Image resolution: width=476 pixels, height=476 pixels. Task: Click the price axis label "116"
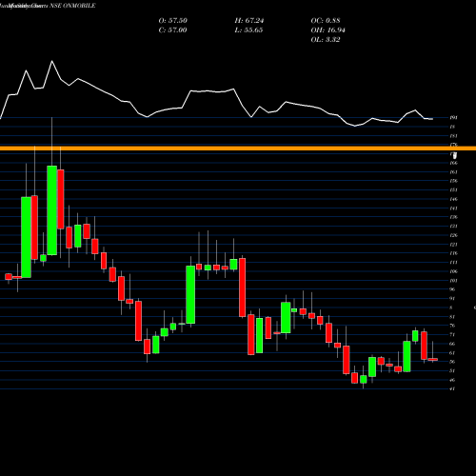click(x=453, y=253)
